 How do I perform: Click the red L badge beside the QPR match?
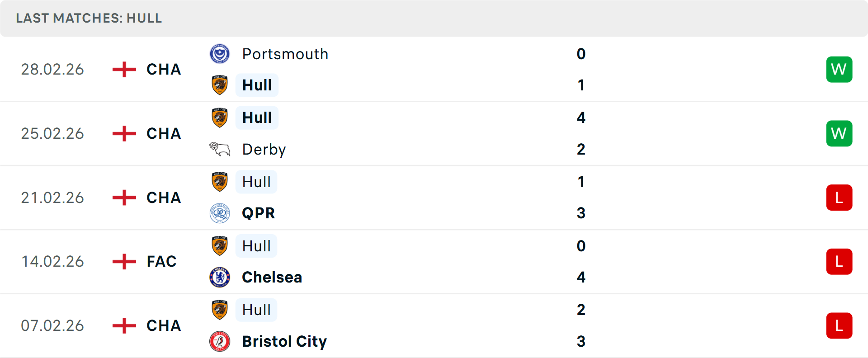coord(840,198)
